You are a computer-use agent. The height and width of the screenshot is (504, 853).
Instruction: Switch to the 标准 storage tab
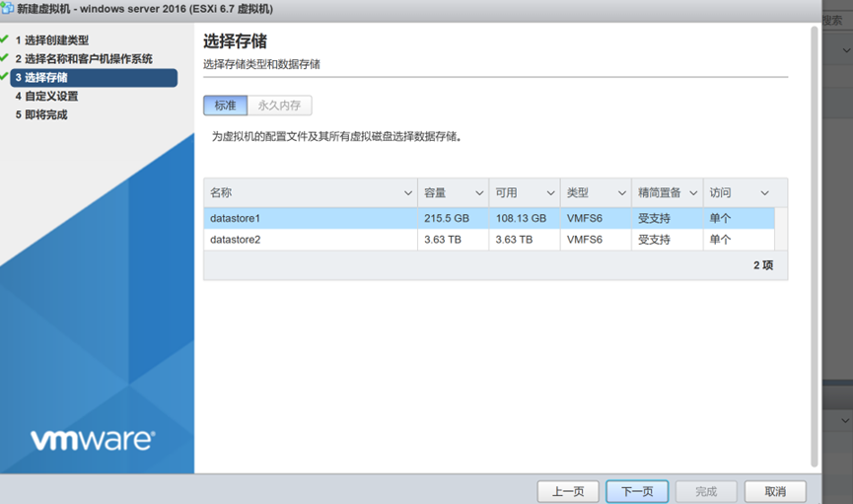(225, 106)
